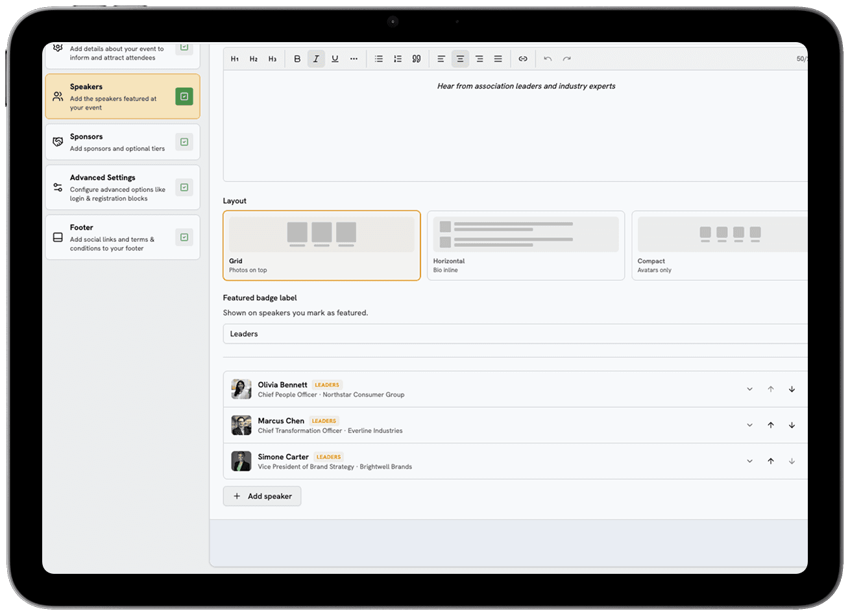Redo the last edit
850x616 pixels.
566,59
